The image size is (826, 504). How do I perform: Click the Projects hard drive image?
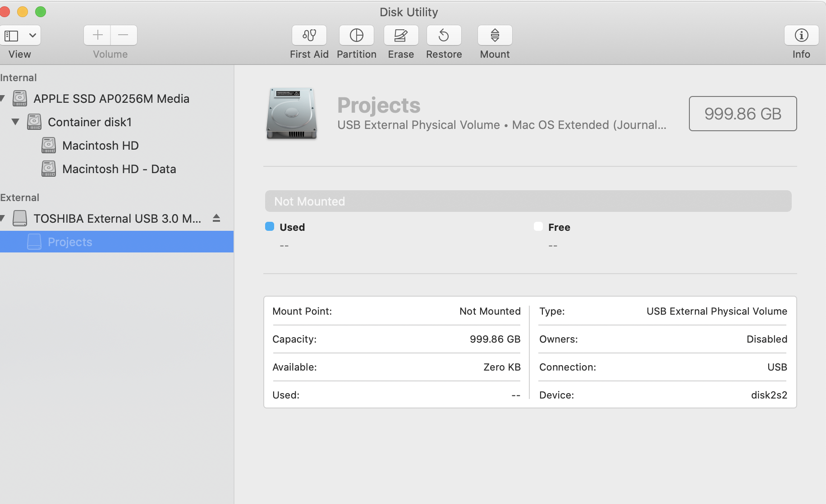[x=292, y=113]
